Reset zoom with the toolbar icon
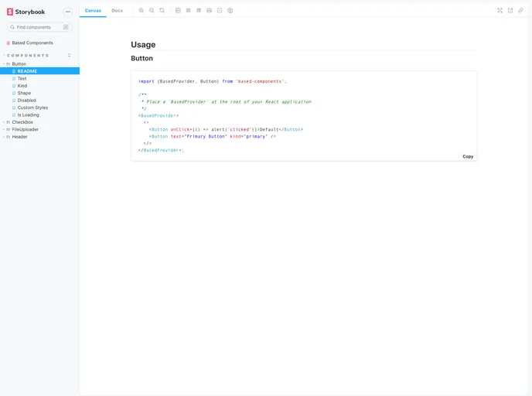The image size is (532, 396). (162, 11)
